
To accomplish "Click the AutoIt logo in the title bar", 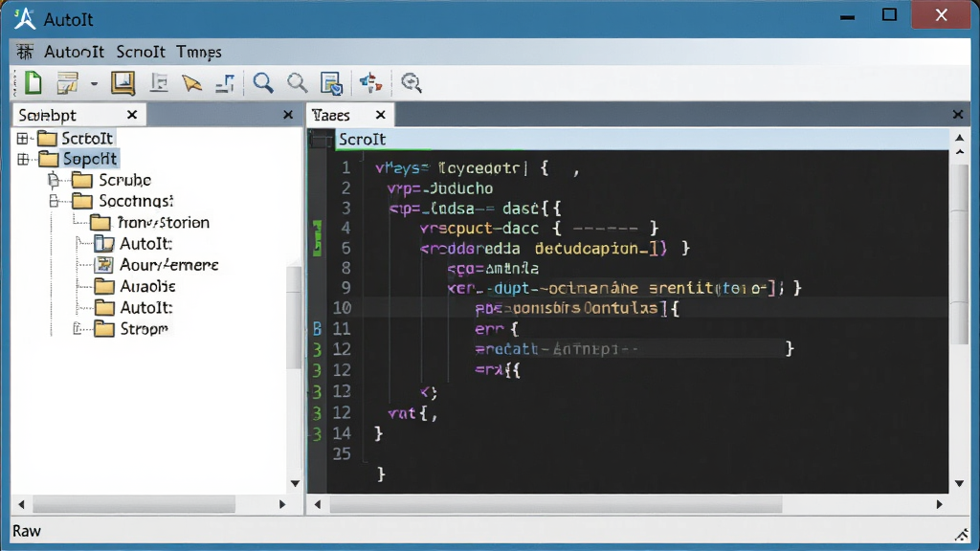I will (x=24, y=19).
